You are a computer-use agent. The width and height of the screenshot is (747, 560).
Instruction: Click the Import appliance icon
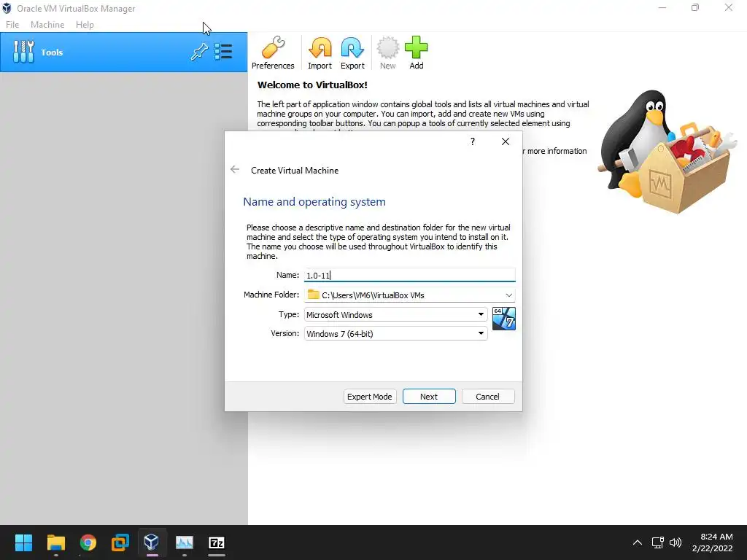coord(320,52)
